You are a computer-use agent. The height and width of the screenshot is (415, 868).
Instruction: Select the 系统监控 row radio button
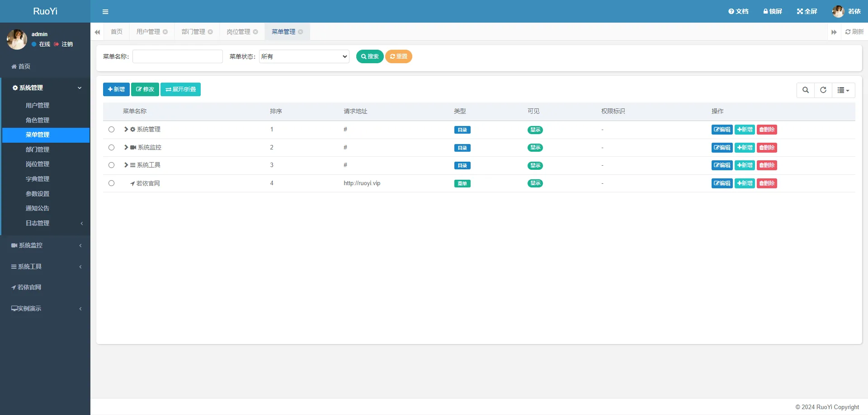tap(111, 148)
